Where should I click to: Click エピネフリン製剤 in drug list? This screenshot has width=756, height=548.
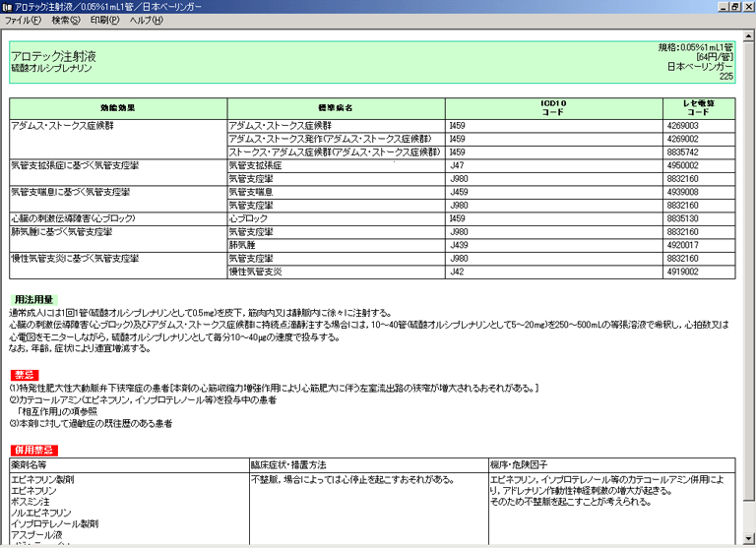click(x=42, y=480)
